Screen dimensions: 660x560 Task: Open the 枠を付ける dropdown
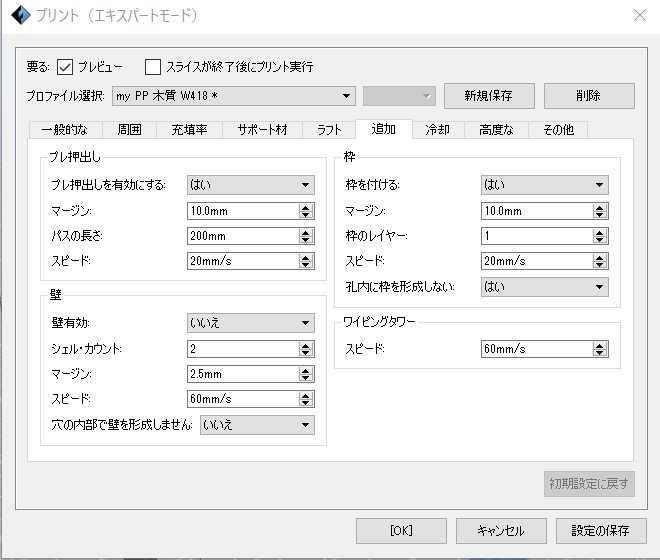pos(545,185)
